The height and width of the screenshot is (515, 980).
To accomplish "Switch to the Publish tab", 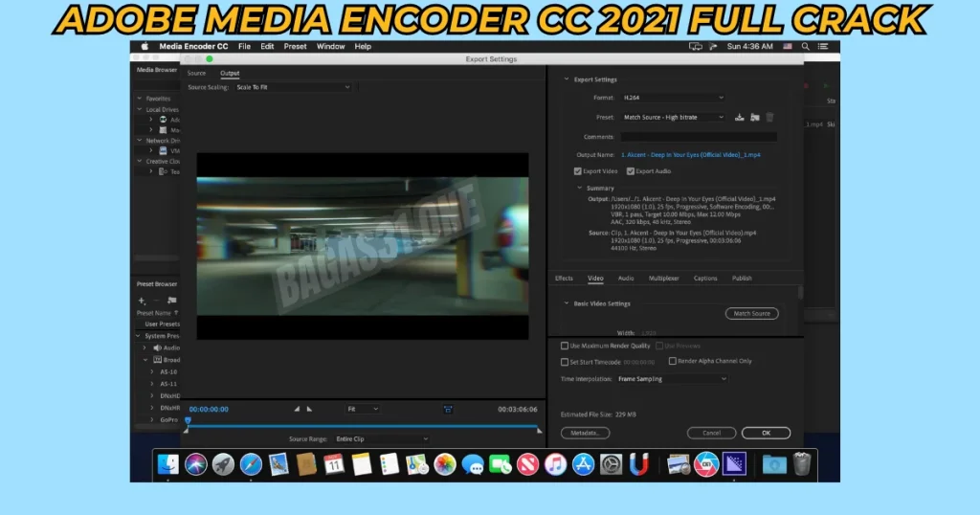I will pos(742,279).
